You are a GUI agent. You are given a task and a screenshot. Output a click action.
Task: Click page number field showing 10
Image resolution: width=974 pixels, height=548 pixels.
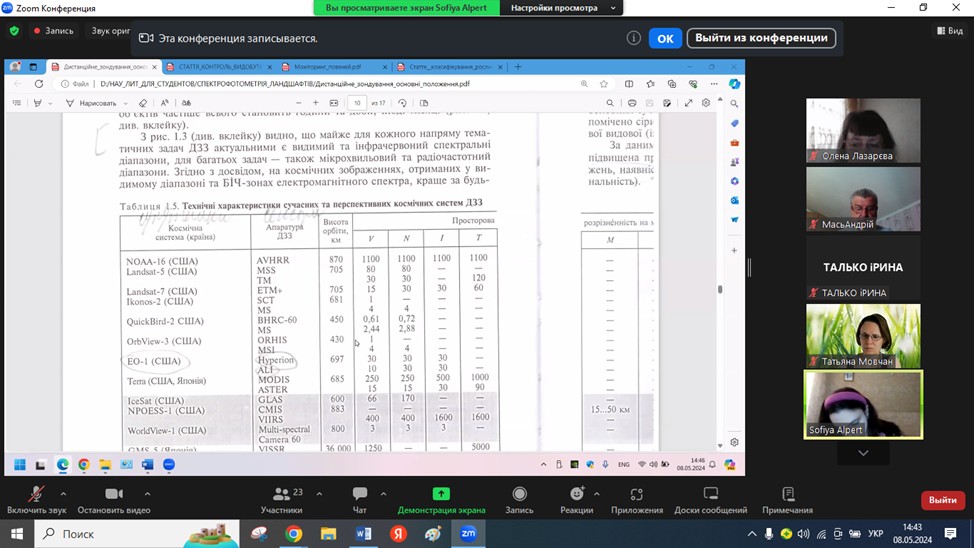tap(357, 103)
